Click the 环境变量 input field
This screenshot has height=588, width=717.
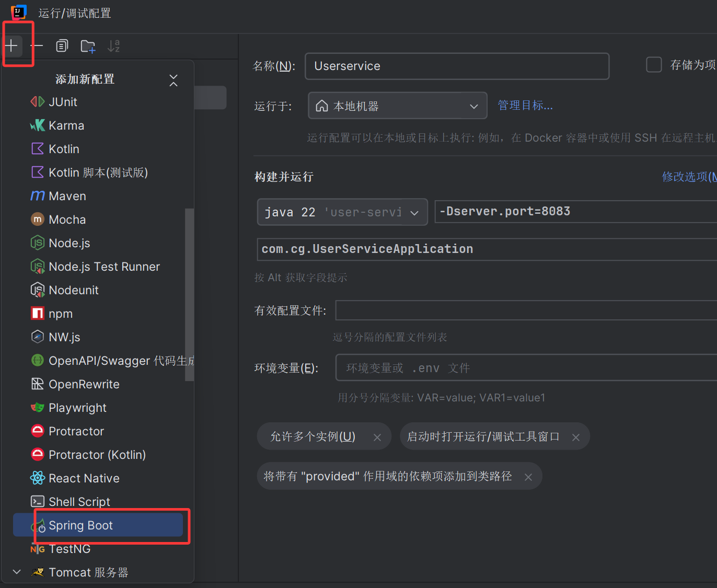point(526,367)
